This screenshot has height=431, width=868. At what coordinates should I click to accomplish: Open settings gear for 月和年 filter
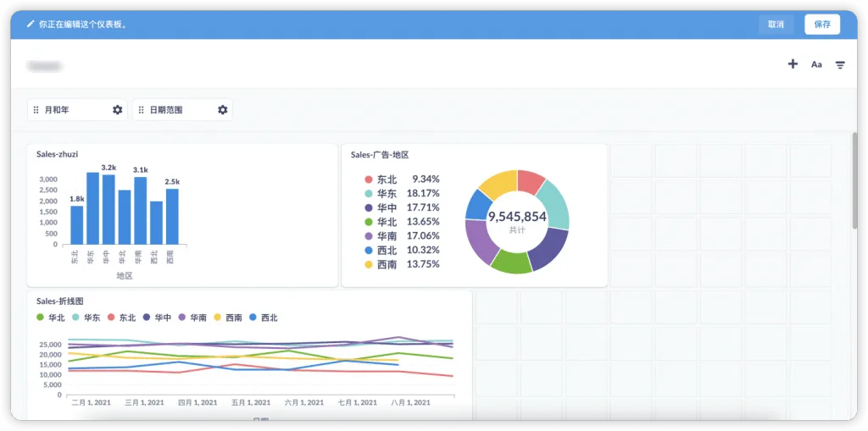(117, 110)
